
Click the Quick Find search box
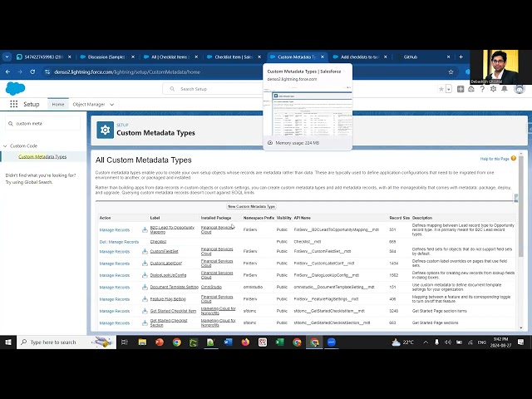(x=43, y=124)
